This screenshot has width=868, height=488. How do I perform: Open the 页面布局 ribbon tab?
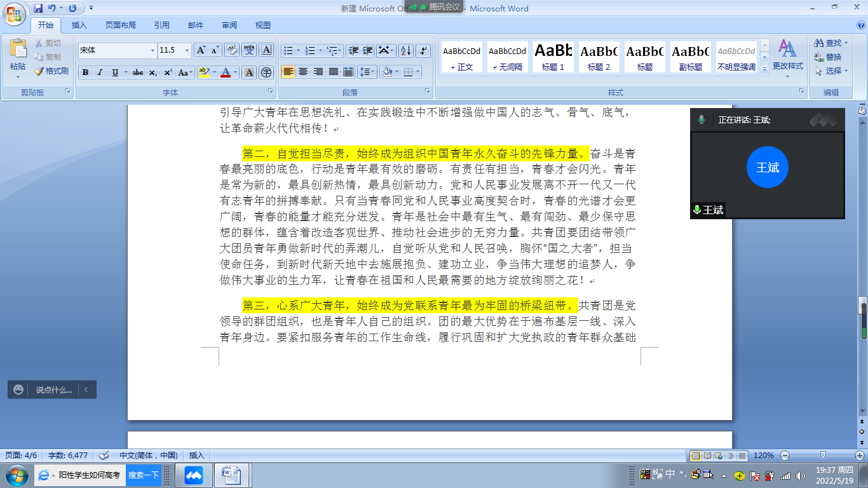click(x=121, y=25)
